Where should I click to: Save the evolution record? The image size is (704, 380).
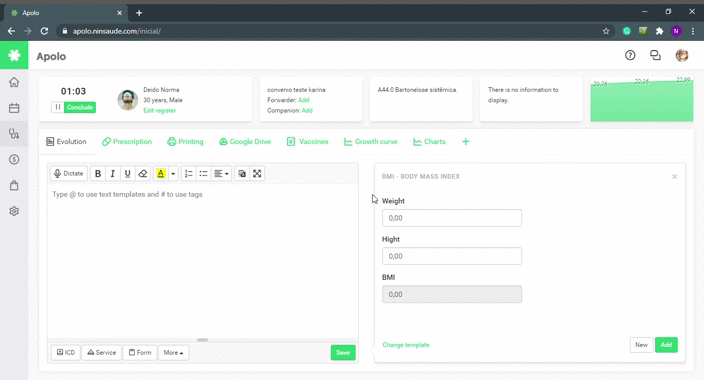tap(343, 353)
